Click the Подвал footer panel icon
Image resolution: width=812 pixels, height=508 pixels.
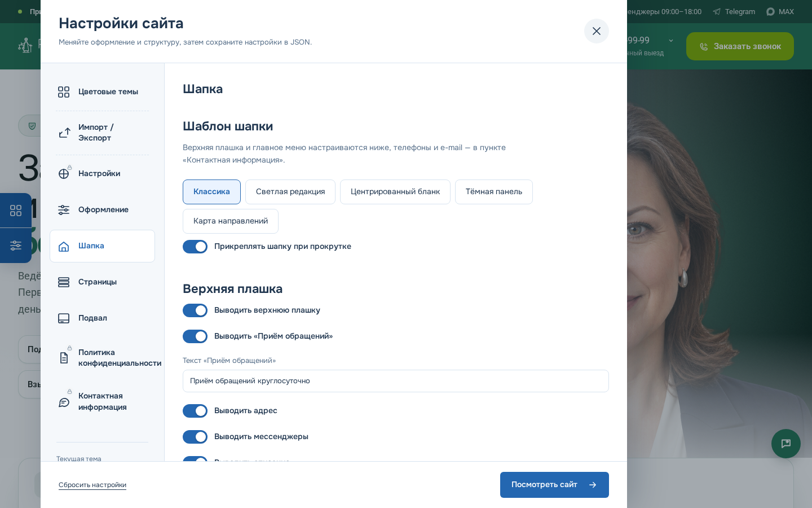coord(64,318)
